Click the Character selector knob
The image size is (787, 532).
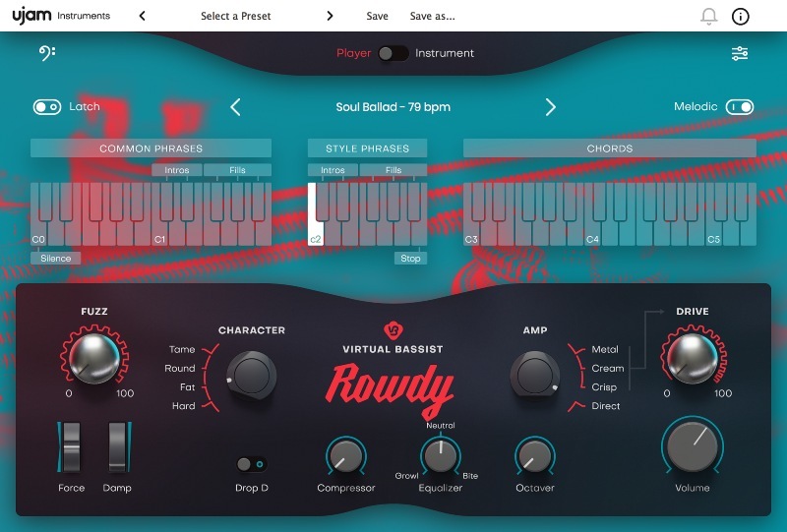point(252,375)
